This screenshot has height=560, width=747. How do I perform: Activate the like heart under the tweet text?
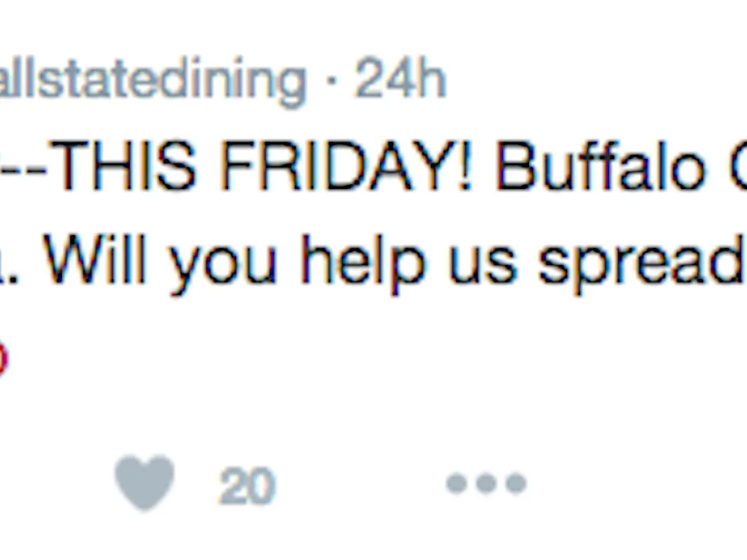point(143,483)
